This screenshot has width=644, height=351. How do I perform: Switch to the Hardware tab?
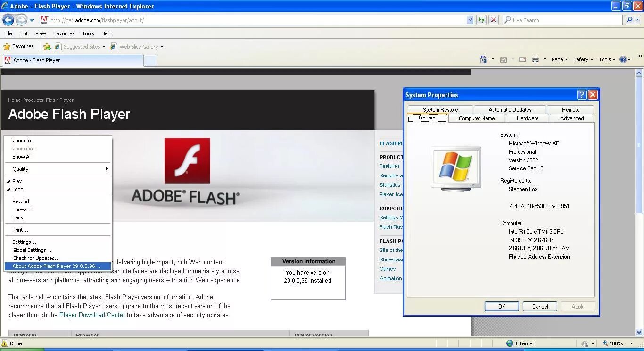[x=527, y=118]
